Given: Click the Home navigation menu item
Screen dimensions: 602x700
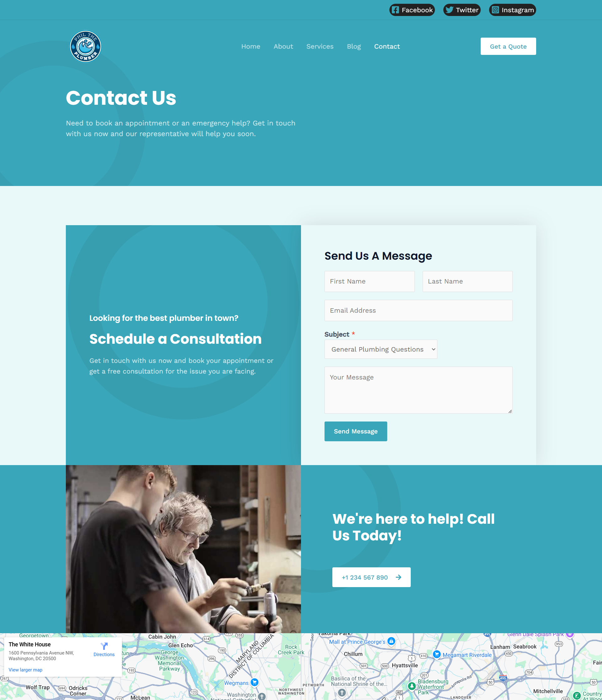Looking at the screenshot, I should point(251,46).
